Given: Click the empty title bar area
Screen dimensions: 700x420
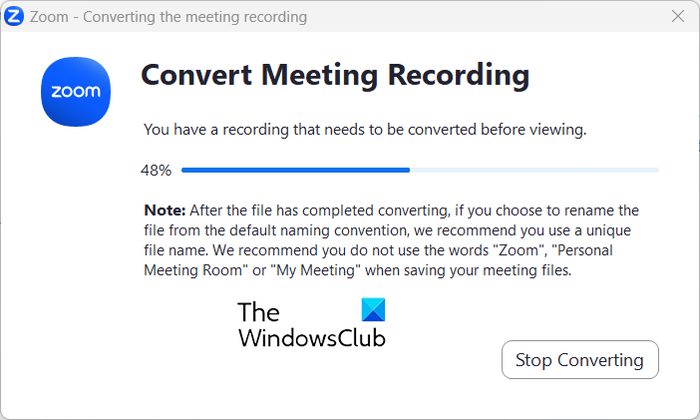Looking at the screenshot, I should (x=480, y=17).
